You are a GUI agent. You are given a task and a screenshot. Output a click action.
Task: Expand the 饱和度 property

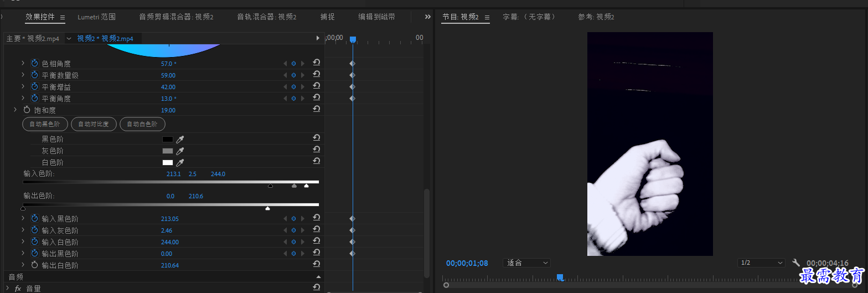(x=15, y=110)
